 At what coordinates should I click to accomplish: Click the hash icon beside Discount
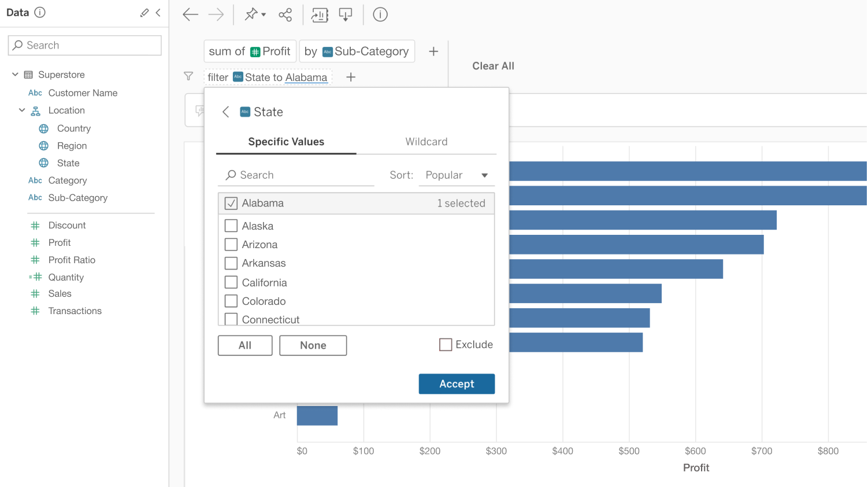click(x=35, y=225)
